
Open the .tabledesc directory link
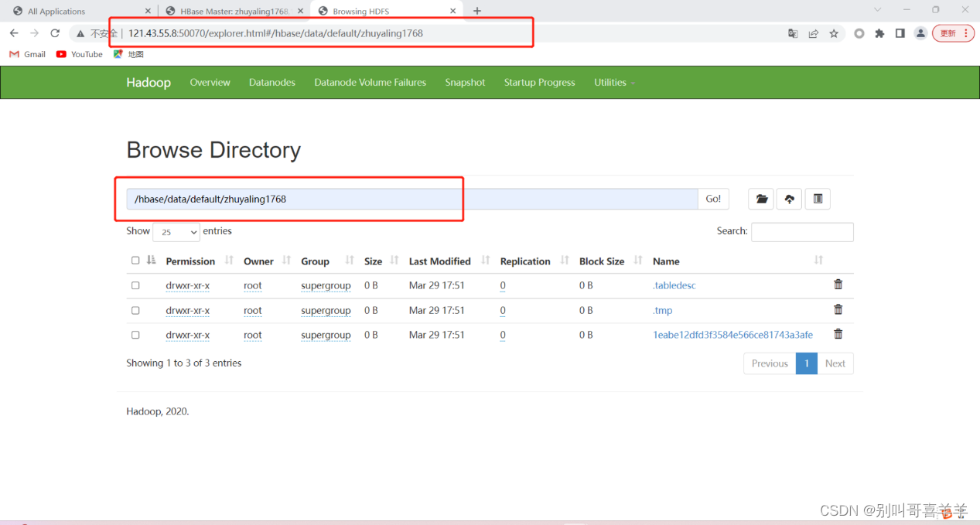pyautogui.click(x=674, y=285)
